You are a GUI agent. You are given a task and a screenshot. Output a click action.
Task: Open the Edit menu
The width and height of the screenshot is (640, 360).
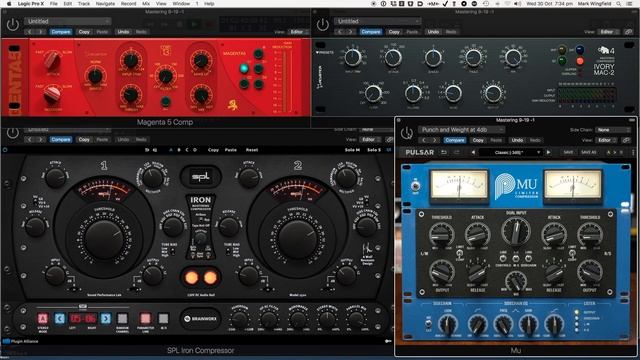click(68, 4)
